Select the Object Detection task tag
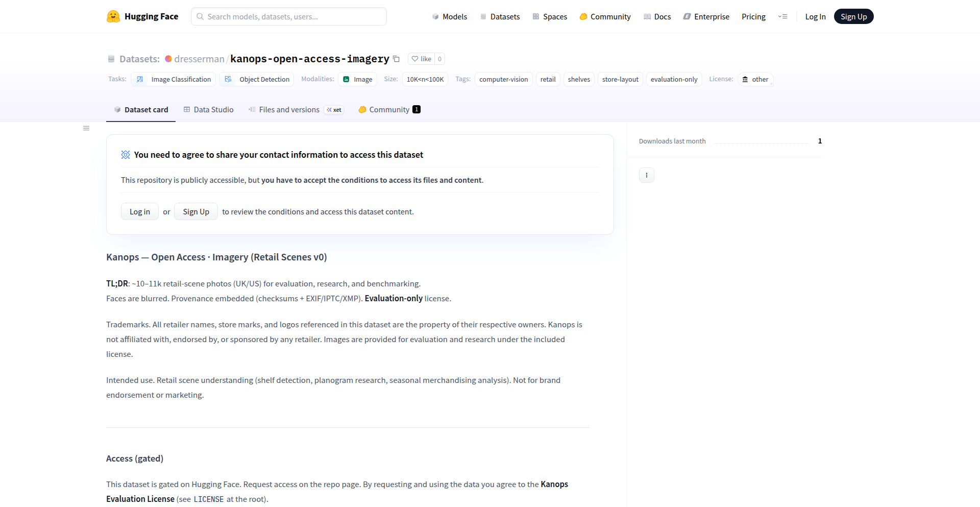Image resolution: width=980 pixels, height=507 pixels. 257,79
